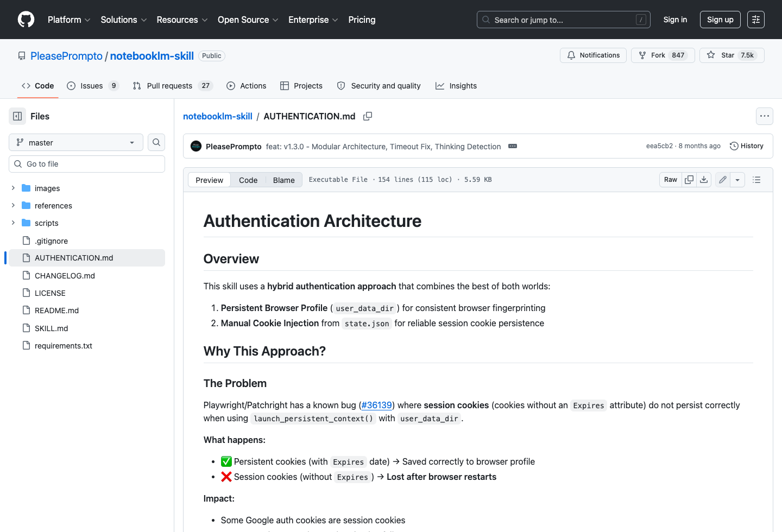Select the Preview view
This screenshot has width=782, height=532.
(209, 180)
